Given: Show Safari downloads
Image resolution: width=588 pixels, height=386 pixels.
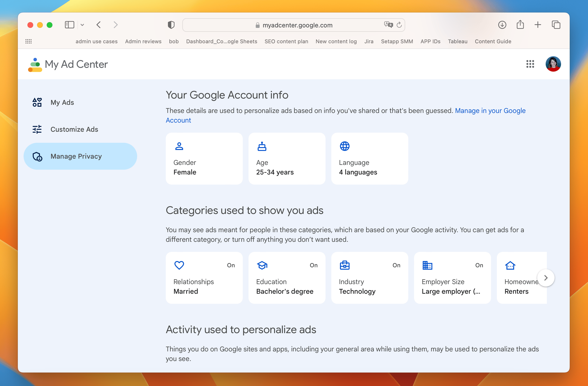Looking at the screenshot, I should coord(502,25).
